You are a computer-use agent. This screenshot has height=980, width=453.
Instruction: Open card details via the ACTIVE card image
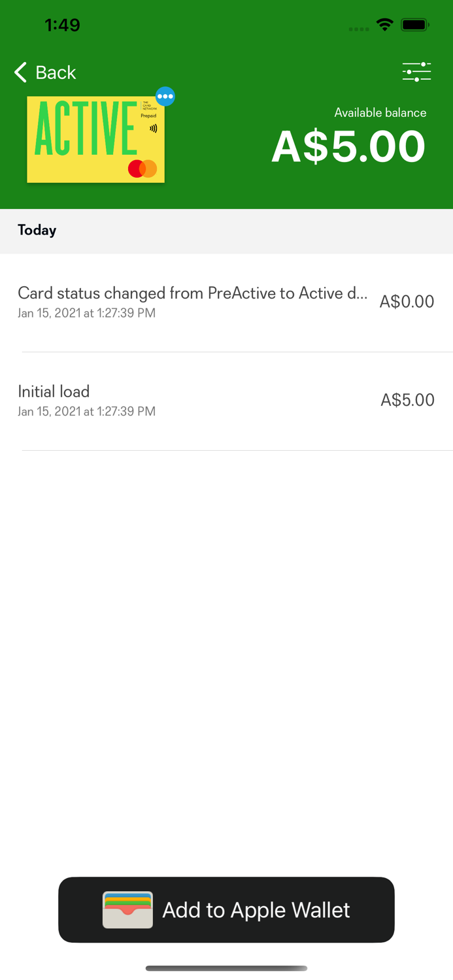pyautogui.click(x=95, y=139)
